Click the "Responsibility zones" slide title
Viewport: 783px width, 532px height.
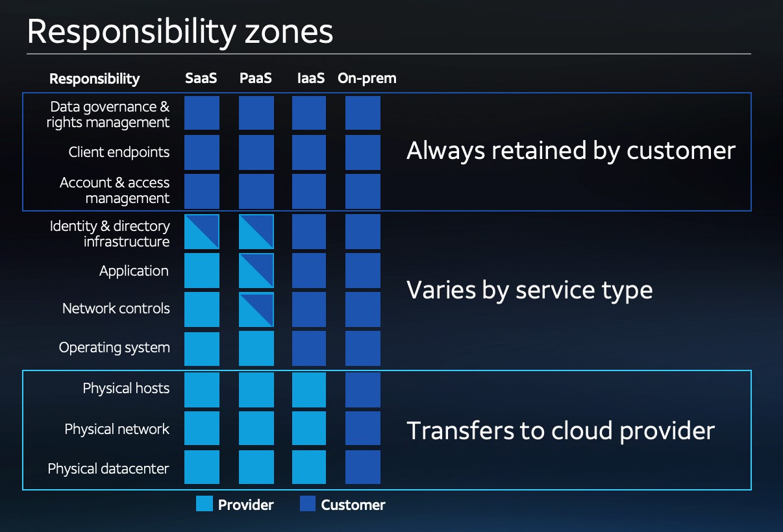click(180, 32)
